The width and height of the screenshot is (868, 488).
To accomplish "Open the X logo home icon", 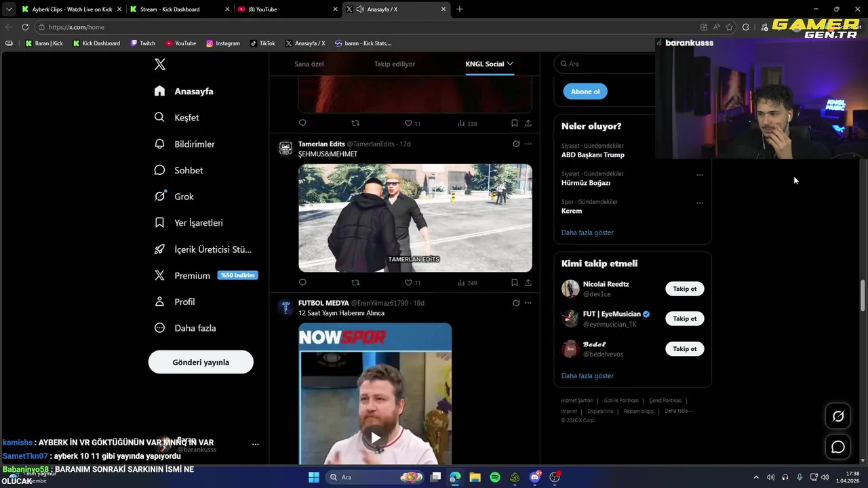I will pos(160,64).
